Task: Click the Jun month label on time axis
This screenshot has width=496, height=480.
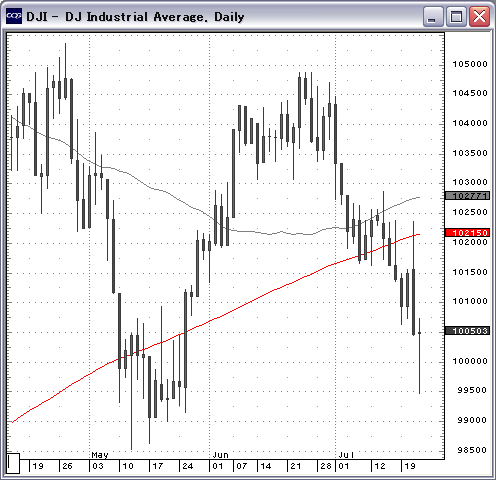Action: (220, 455)
